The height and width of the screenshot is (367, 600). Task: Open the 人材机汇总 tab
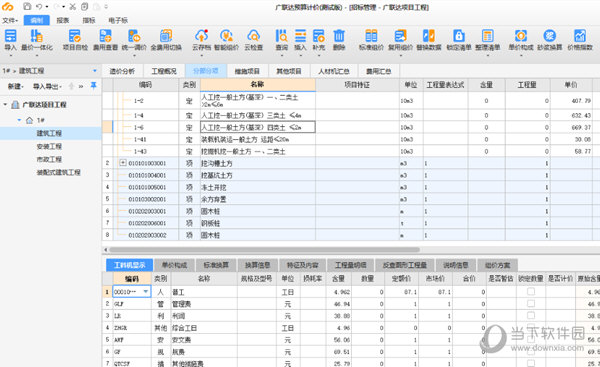coord(334,71)
